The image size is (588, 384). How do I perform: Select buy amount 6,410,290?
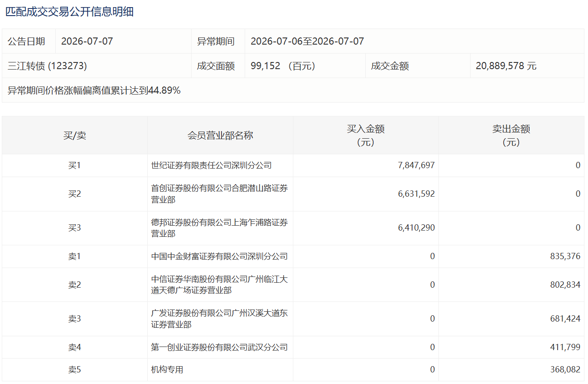(x=416, y=228)
